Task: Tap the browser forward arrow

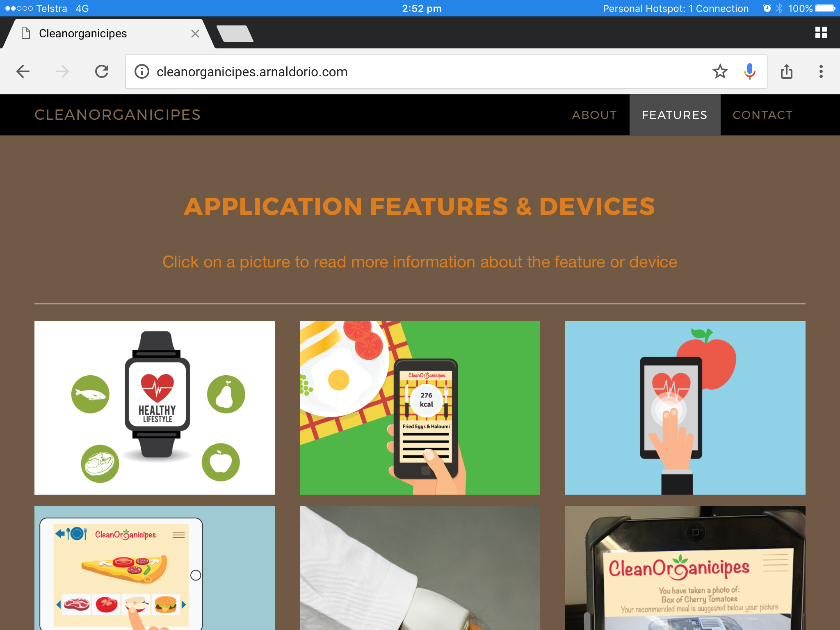Action: [62, 72]
